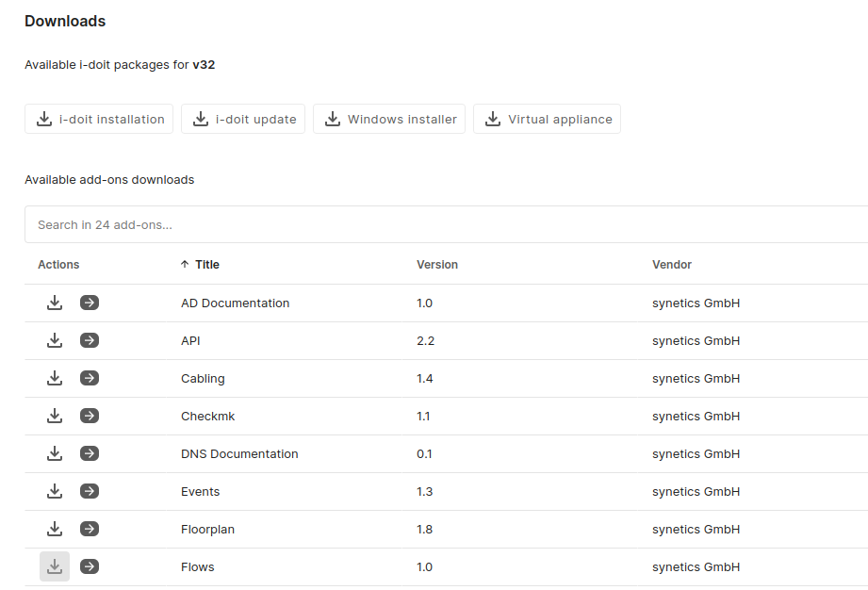Download the DNS Documentation add-on
The width and height of the screenshot is (868, 590).
click(x=55, y=453)
